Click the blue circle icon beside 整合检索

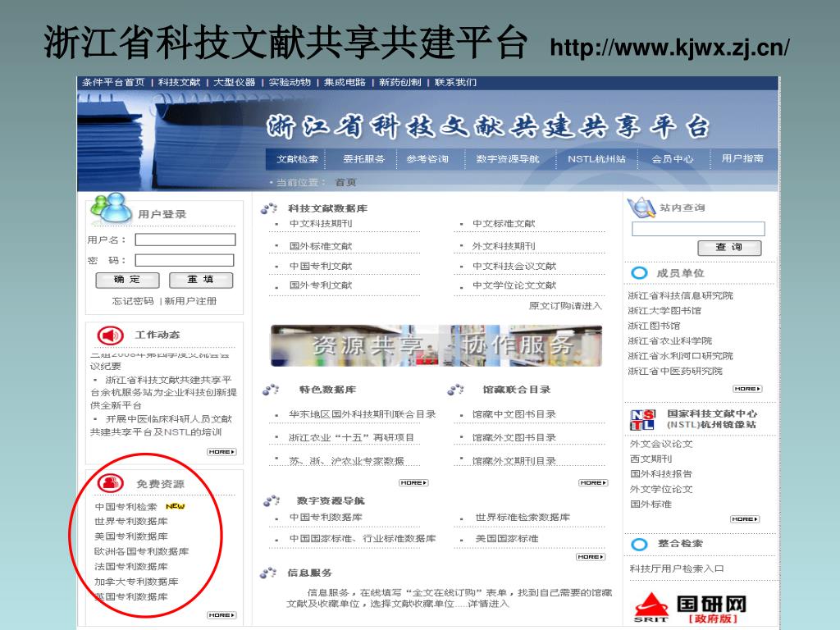(x=639, y=545)
